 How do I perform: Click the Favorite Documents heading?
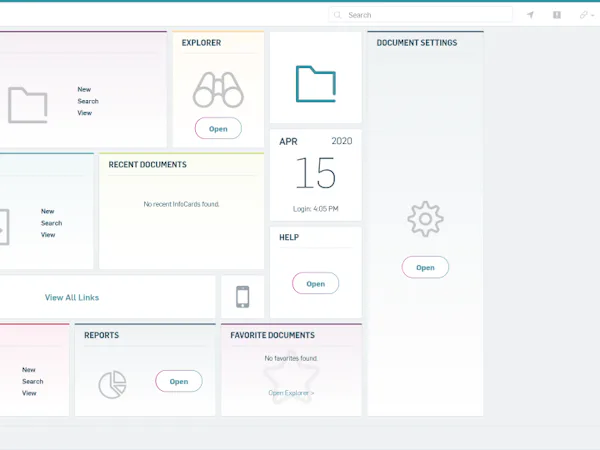[x=272, y=335]
